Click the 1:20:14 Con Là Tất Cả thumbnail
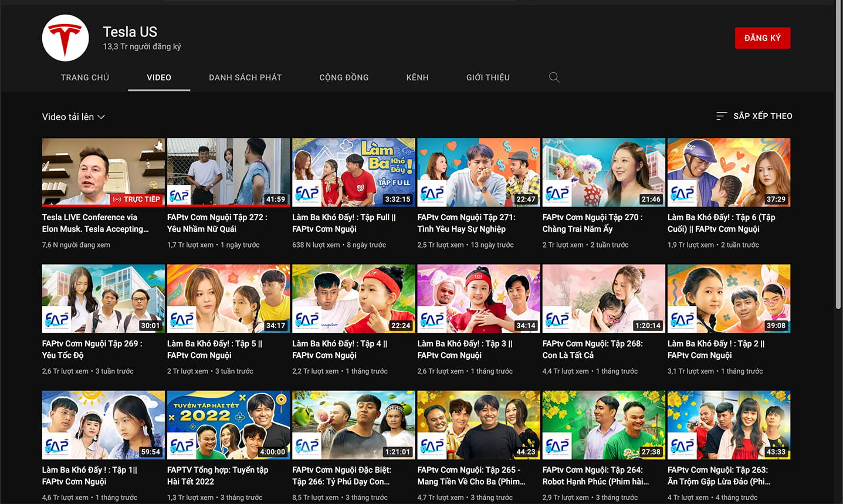843x504 pixels. [x=604, y=298]
